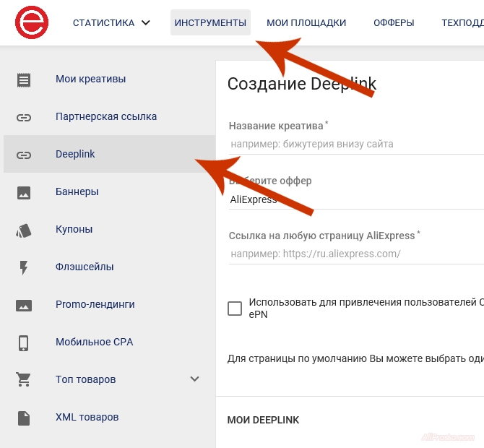Click the Флэшсейлы lightning bolt icon
This screenshot has height=448, width=484.
[24, 267]
